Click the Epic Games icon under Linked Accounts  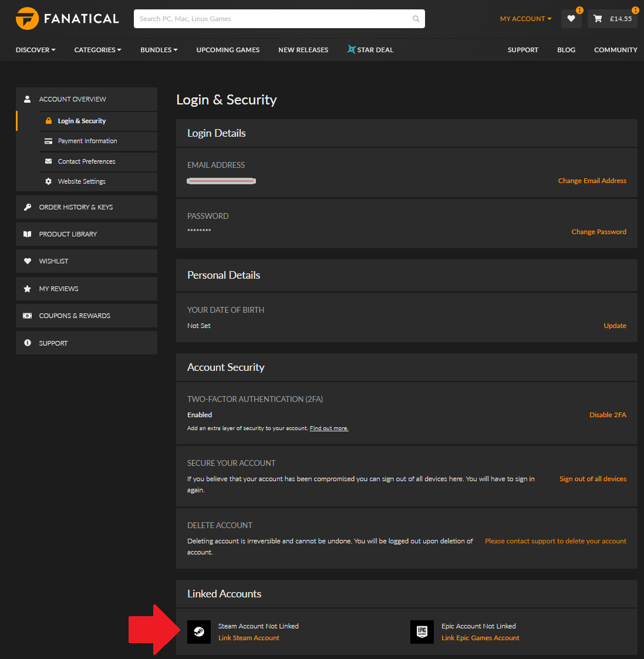(422, 632)
